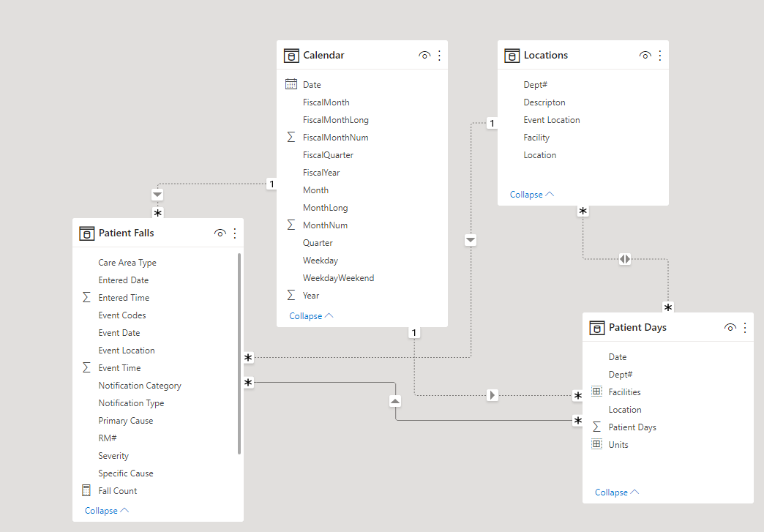Image resolution: width=764 pixels, height=532 pixels.
Task: Click hierarchy icon next to Facilities
Action: [x=596, y=391]
